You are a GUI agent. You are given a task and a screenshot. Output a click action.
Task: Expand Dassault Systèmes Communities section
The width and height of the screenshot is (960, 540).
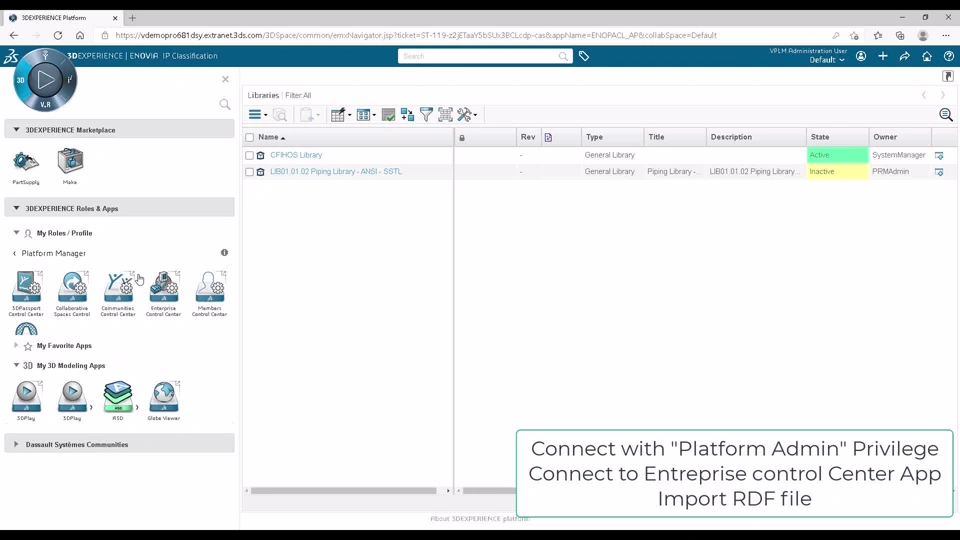tap(17, 444)
